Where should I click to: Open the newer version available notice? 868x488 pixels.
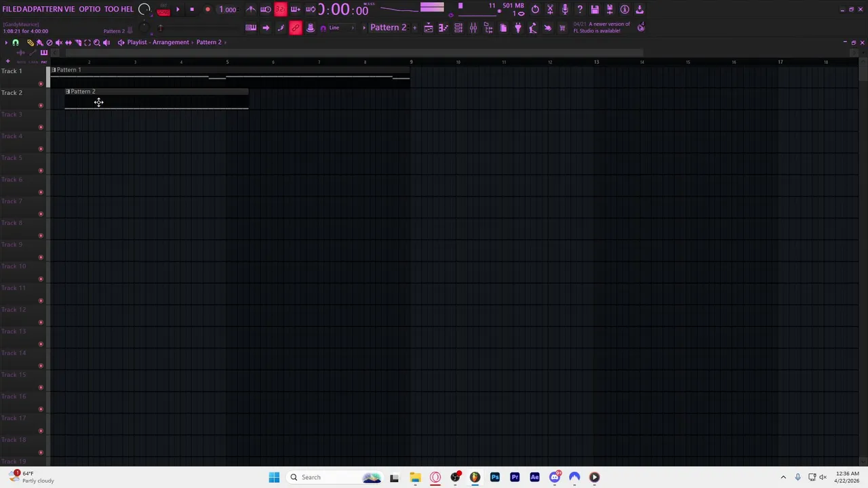pos(601,27)
